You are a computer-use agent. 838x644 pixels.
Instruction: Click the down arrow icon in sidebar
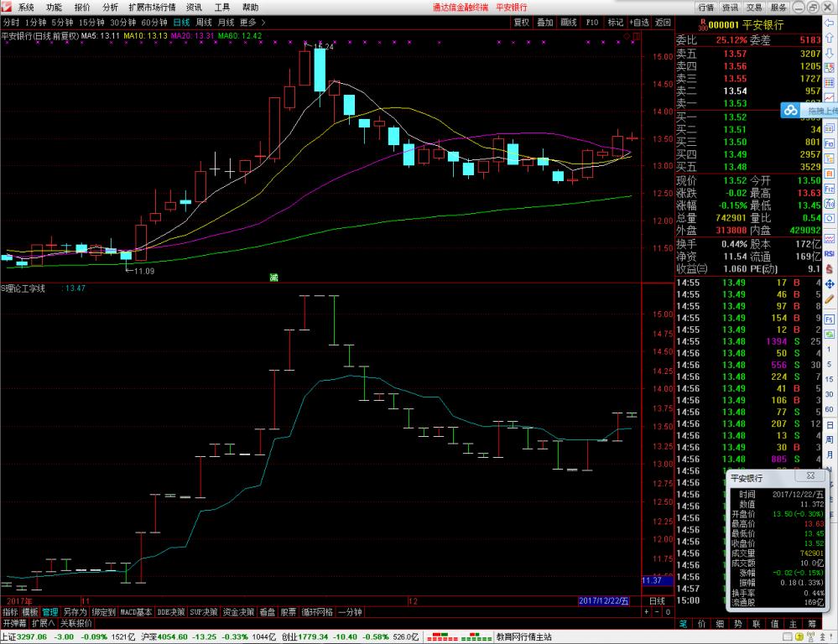pyautogui.click(x=830, y=53)
